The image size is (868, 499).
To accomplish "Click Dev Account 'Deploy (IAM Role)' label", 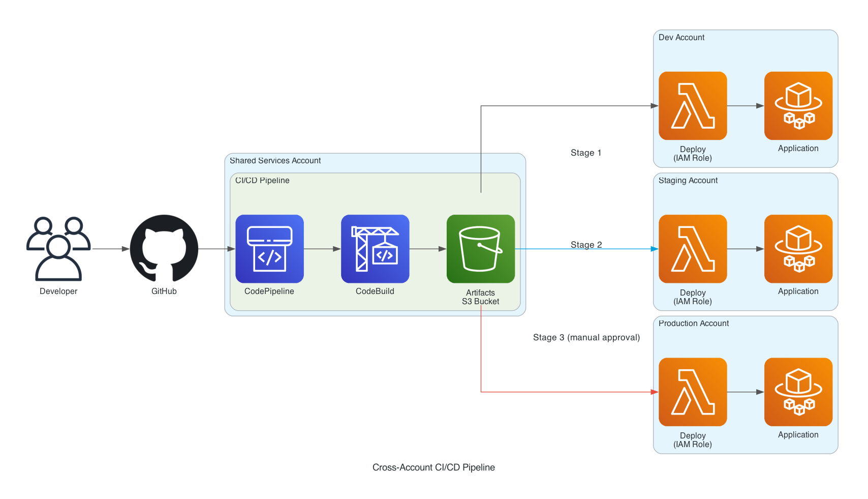I will 693,154.
